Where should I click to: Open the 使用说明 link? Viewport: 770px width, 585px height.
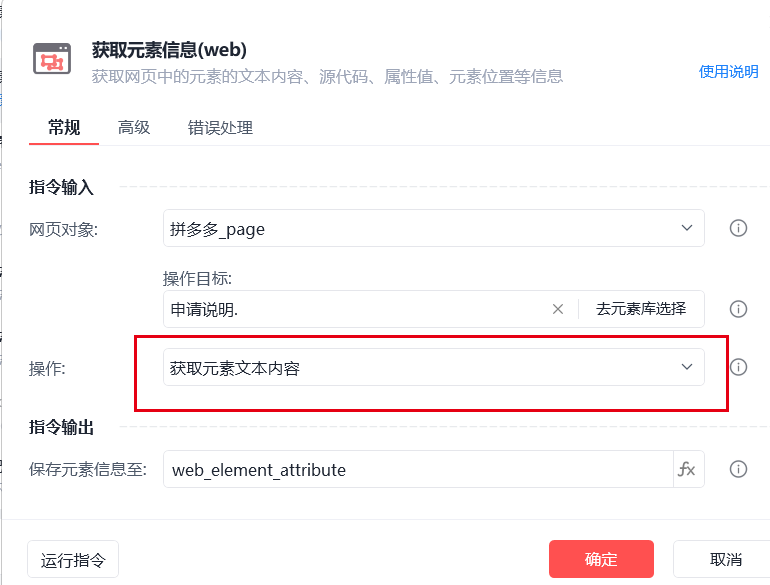pyautogui.click(x=728, y=72)
